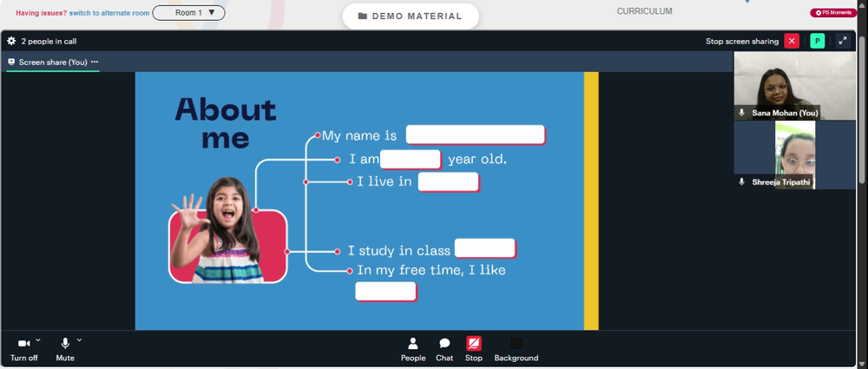Click PS Moments badge
Screen dimensions: 868x369
click(x=833, y=13)
